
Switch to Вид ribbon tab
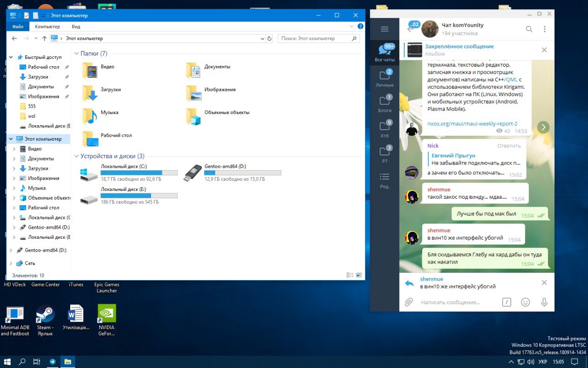coord(76,27)
